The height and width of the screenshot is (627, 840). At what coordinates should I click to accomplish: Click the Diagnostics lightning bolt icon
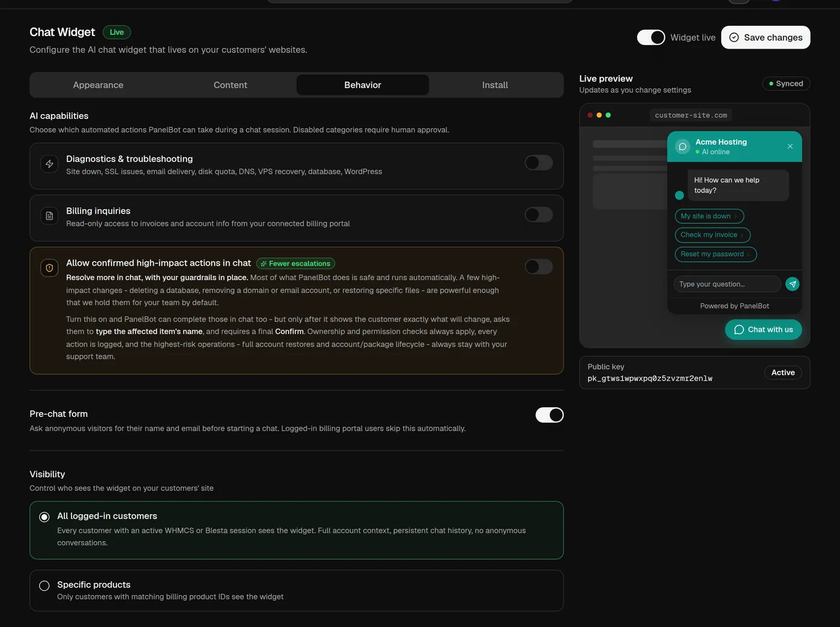click(x=49, y=164)
